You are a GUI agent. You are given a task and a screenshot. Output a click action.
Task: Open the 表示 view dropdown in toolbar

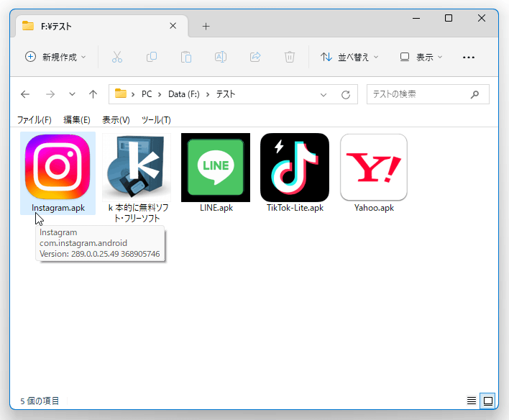421,57
